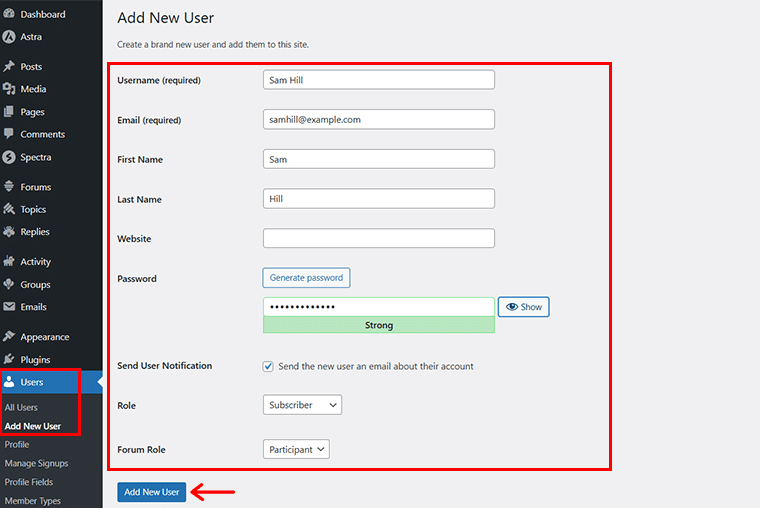
Task: Click the Spectra logo icon
Action: click(x=9, y=157)
